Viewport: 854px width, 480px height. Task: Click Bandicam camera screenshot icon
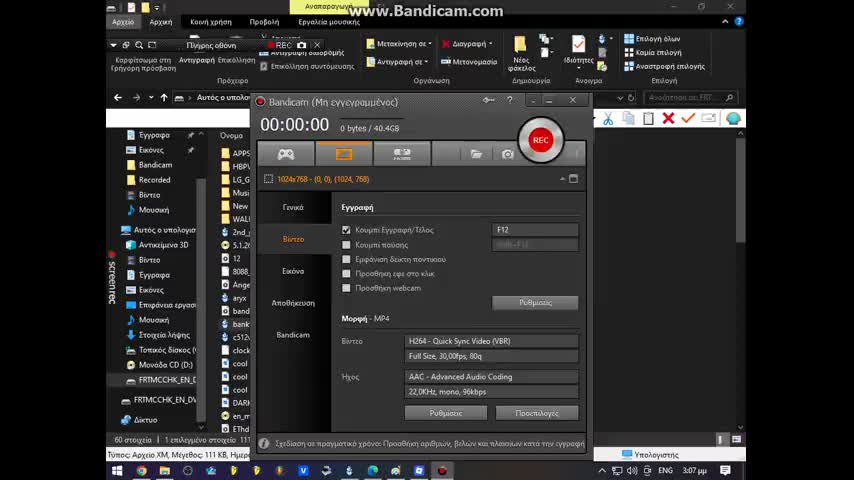pyautogui.click(x=508, y=155)
